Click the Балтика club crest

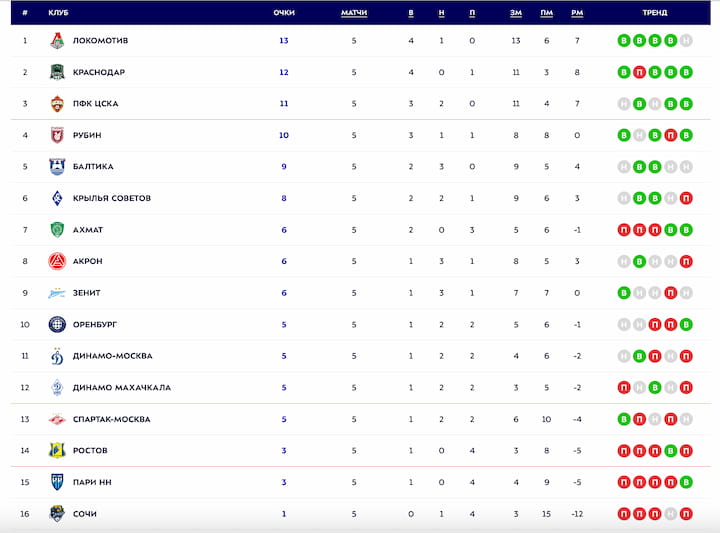click(57, 167)
